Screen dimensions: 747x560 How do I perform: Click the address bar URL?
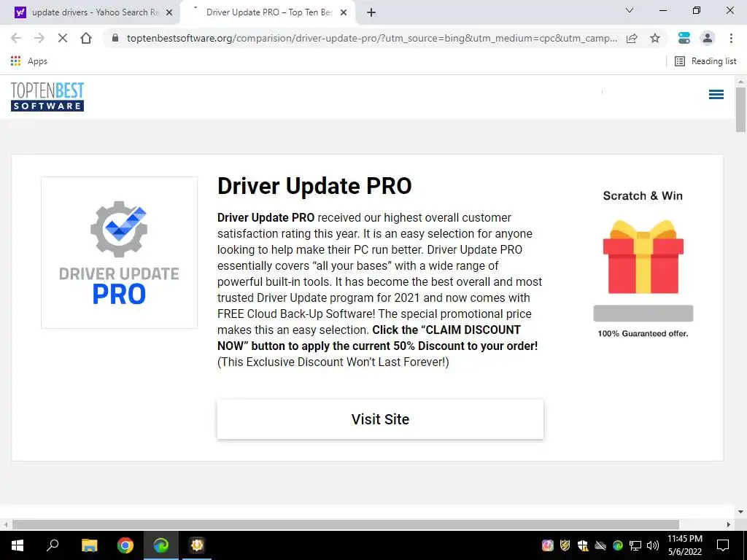371,38
